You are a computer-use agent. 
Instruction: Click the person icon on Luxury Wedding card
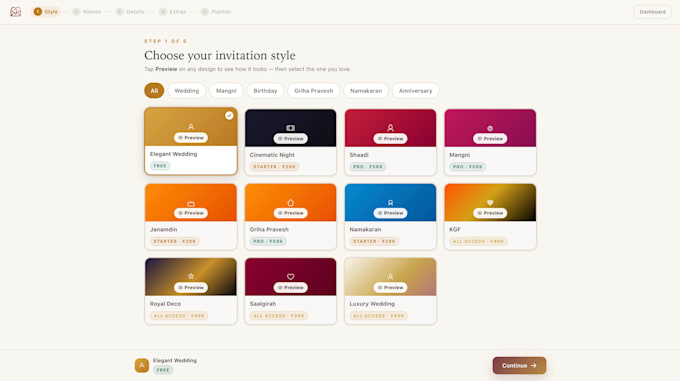[x=390, y=277]
